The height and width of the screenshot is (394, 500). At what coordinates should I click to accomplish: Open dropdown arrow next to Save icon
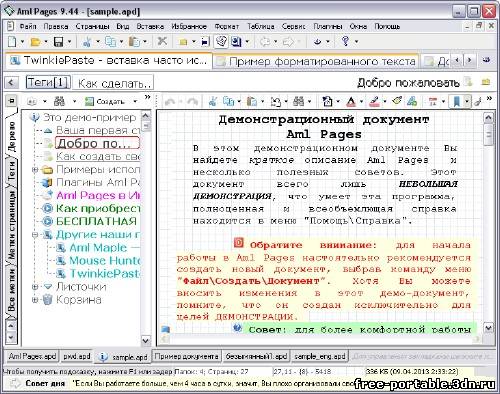69,42
